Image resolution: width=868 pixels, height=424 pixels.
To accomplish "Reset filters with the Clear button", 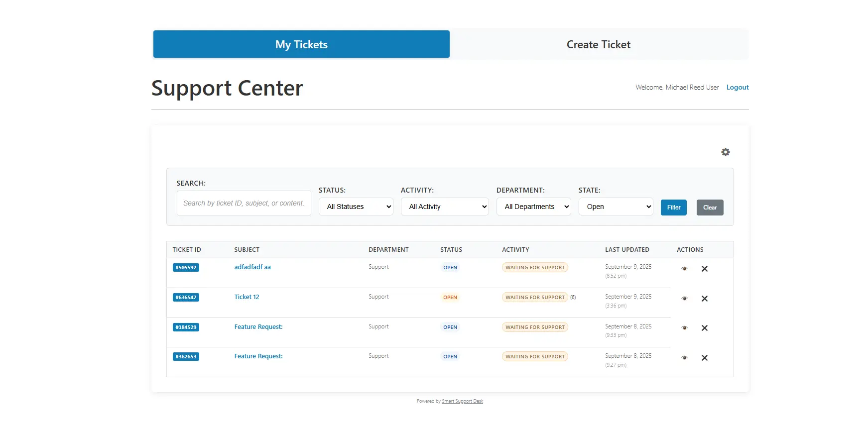I will (710, 208).
